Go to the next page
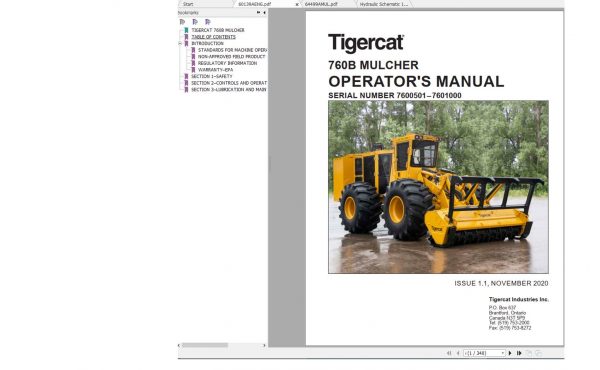The image size is (600, 370). (x=510, y=353)
